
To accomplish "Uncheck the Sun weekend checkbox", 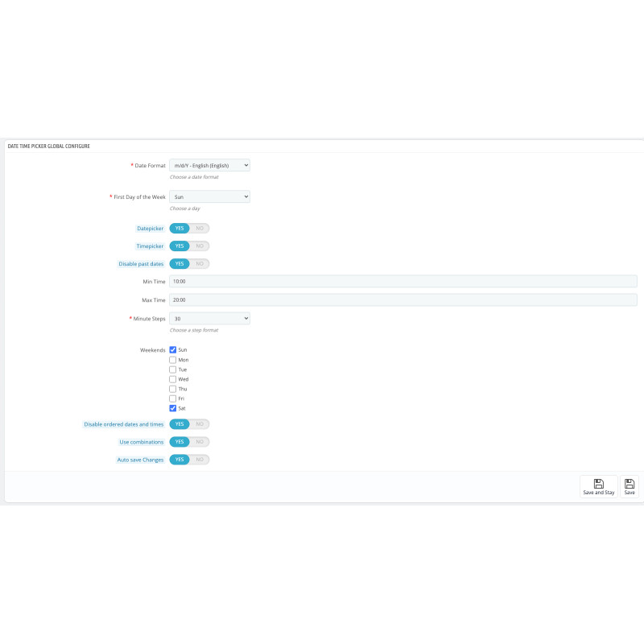I will [173, 350].
